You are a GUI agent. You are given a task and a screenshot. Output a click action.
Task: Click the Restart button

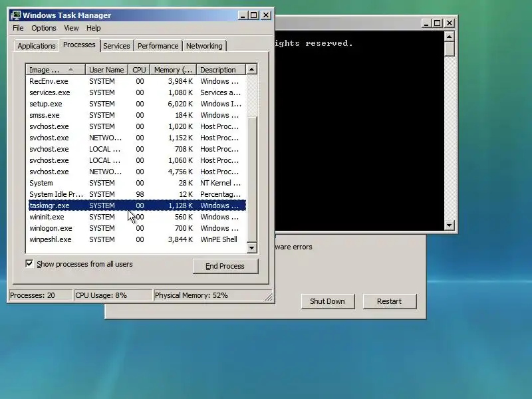coord(390,301)
